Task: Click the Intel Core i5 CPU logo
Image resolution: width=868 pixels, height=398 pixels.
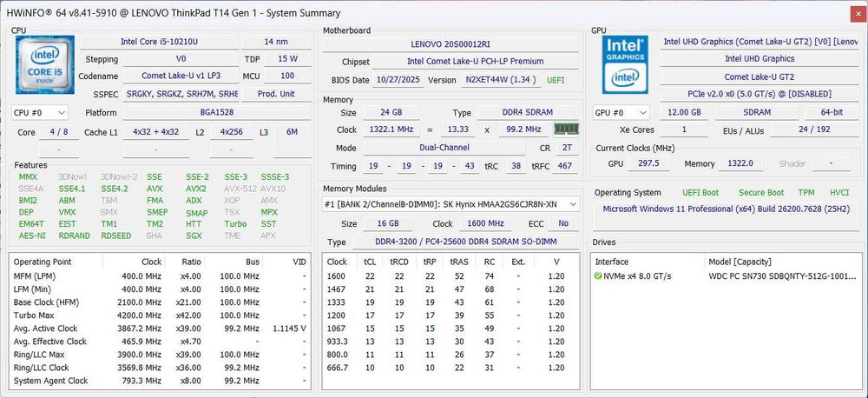Action: tap(45, 65)
